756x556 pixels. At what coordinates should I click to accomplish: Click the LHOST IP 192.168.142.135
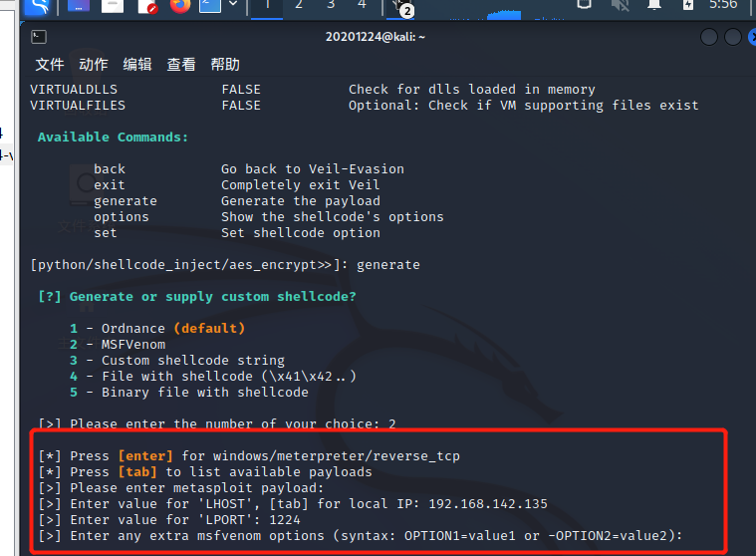click(488, 504)
